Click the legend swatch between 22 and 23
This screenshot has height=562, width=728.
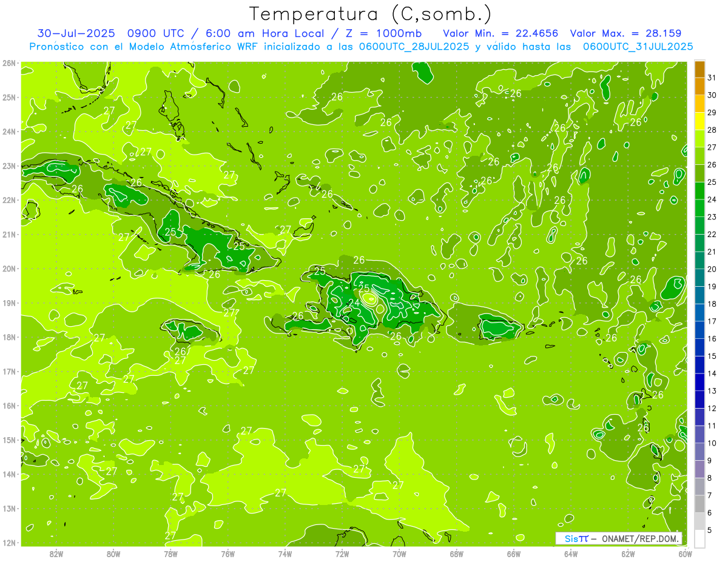point(699,226)
